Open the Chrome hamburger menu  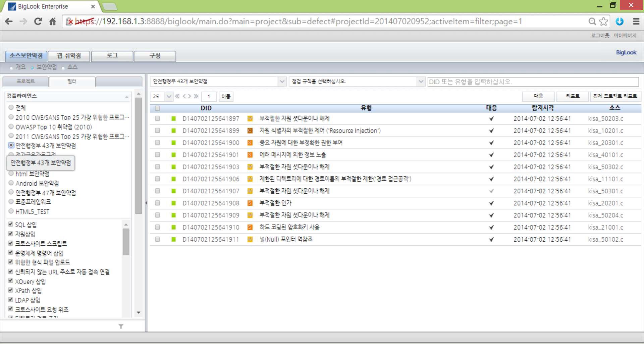[x=636, y=21]
